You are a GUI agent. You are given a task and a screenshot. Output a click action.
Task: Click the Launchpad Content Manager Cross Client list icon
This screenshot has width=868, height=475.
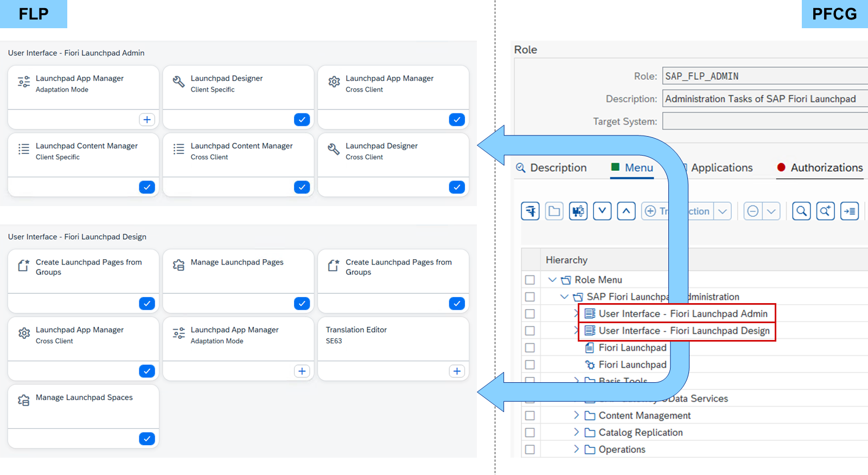[178, 149]
